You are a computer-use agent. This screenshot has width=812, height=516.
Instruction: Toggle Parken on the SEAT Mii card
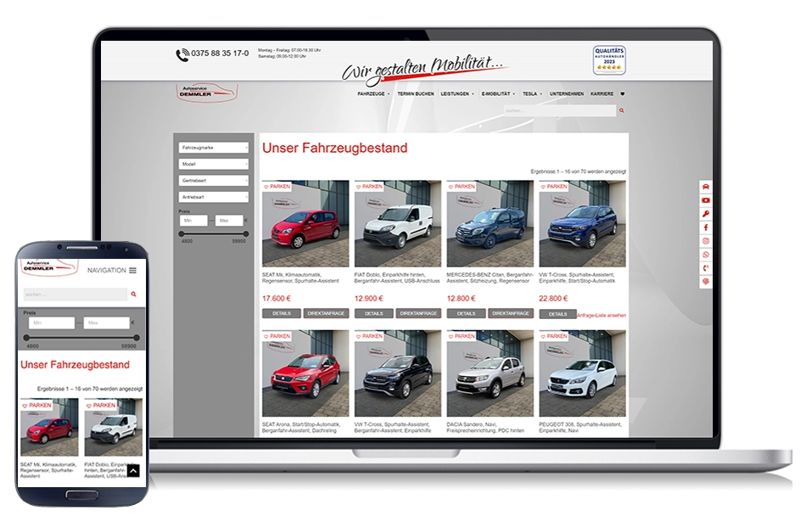pos(277,186)
